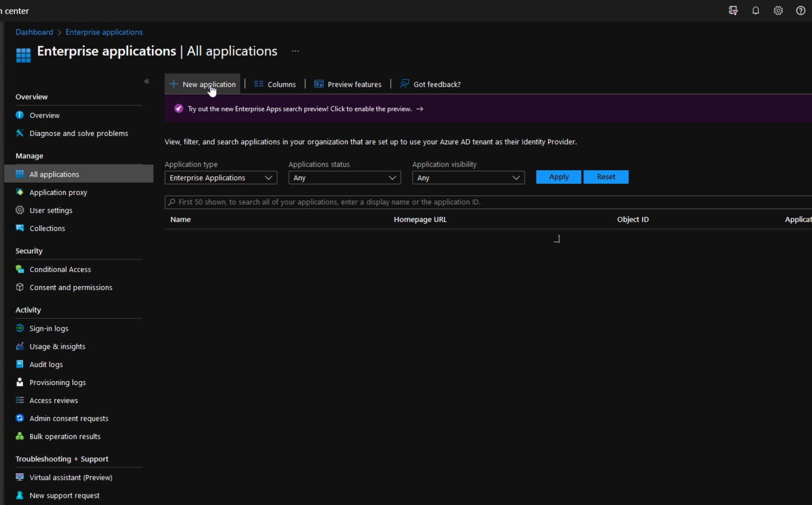Click the Enterprise applications grid icon

tap(23, 55)
